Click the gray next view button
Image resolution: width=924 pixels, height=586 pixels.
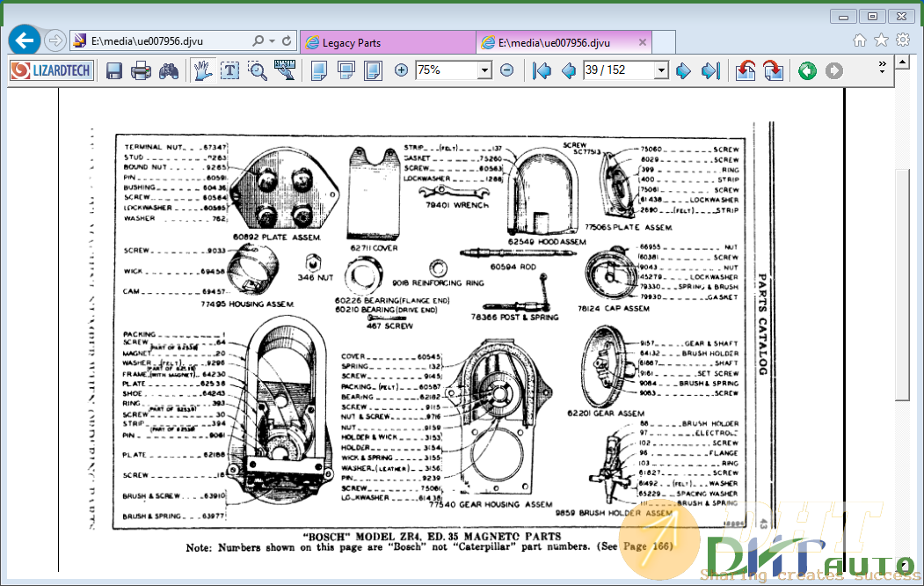coord(833,70)
